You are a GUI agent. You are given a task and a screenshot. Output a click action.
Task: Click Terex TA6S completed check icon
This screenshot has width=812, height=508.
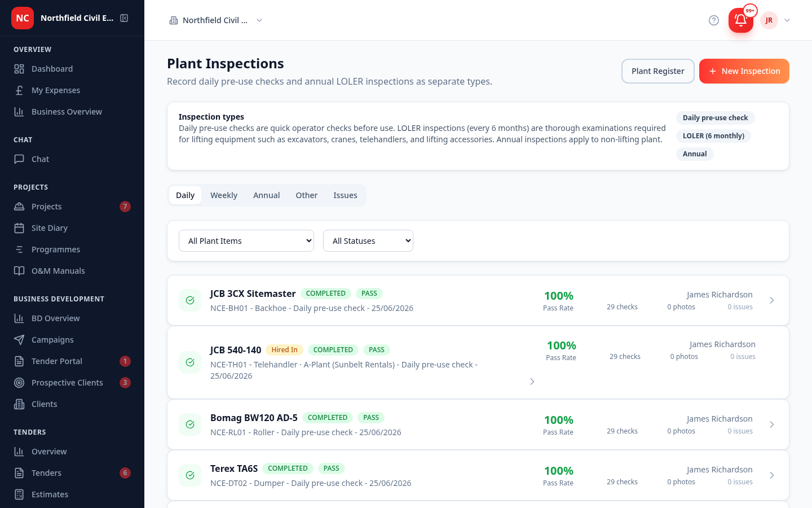[x=190, y=475]
